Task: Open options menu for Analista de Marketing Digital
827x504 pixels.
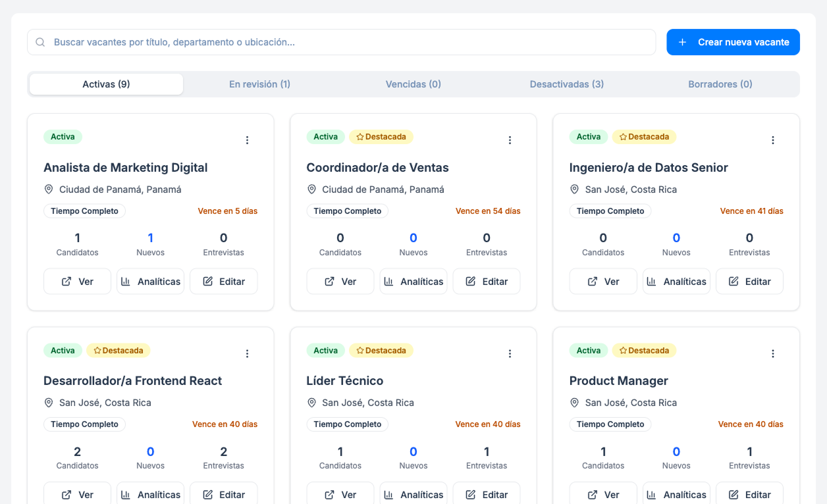Action: (247, 140)
